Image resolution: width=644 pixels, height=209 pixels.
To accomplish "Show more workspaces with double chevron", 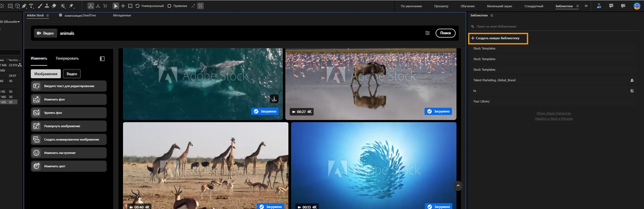I will pos(586,6).
